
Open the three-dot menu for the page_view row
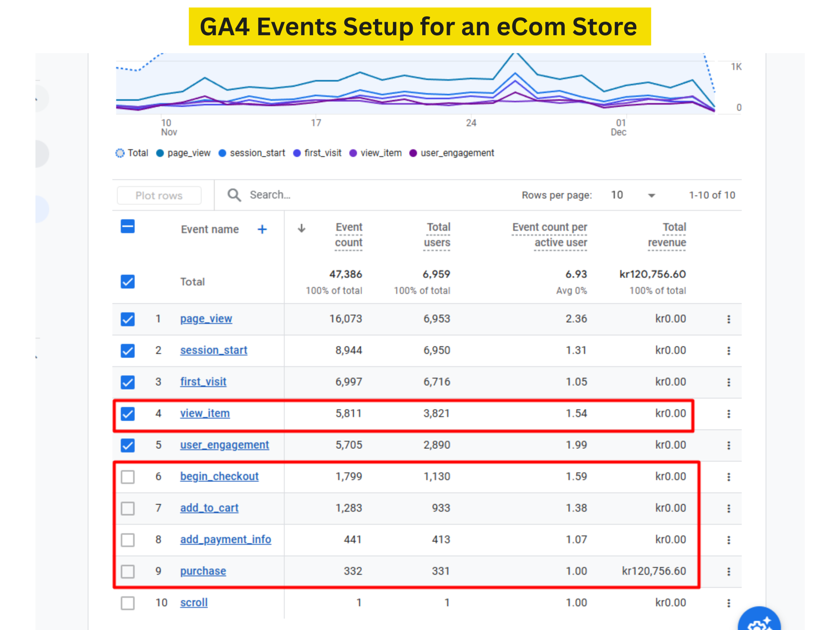(x=728, y=319)
